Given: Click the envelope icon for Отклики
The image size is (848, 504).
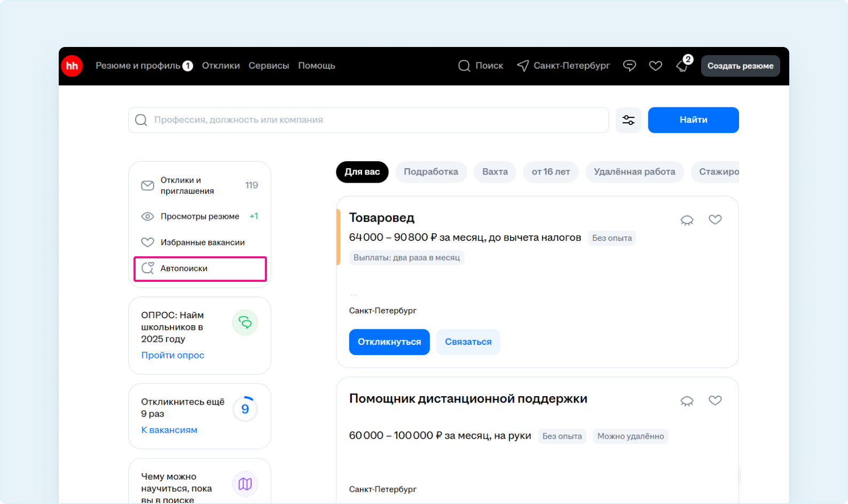Looking at the screenshot, I should 147,185.
